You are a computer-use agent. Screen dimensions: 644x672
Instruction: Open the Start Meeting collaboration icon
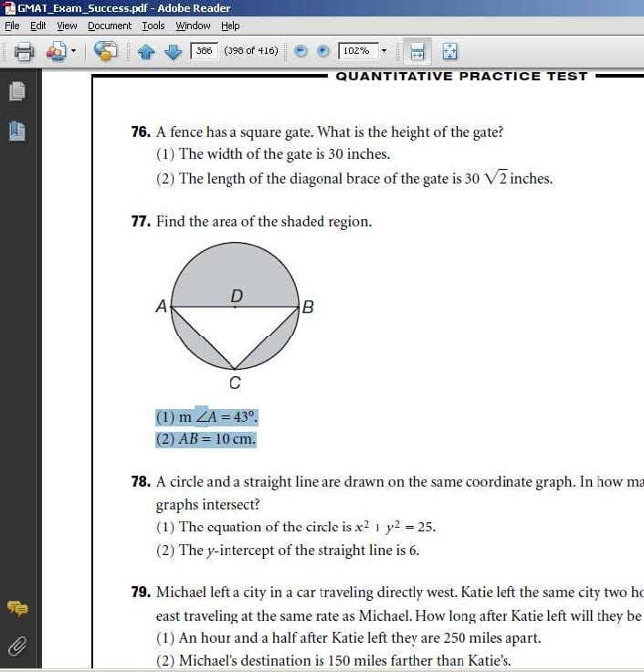coord(56,51)
